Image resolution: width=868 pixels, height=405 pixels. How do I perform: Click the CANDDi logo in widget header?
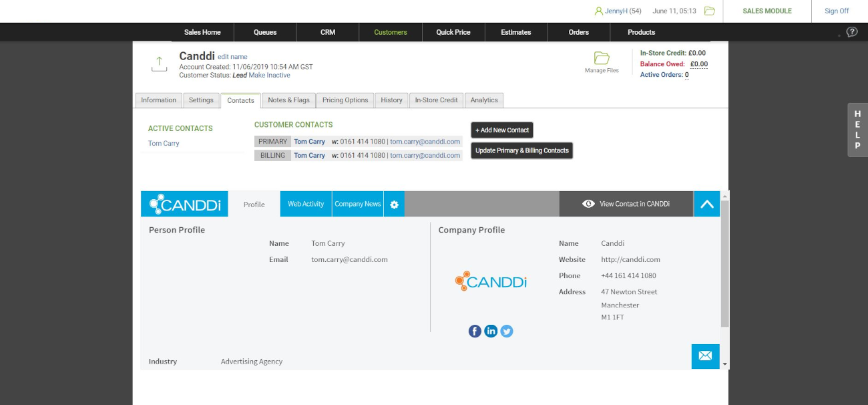tap(184, 204)
